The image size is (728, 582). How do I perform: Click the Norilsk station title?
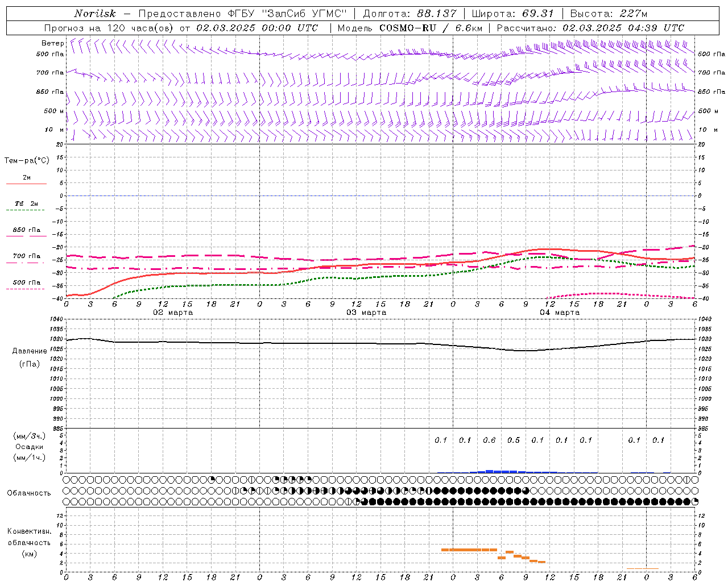pyautogui.click(x=94, y=14)
